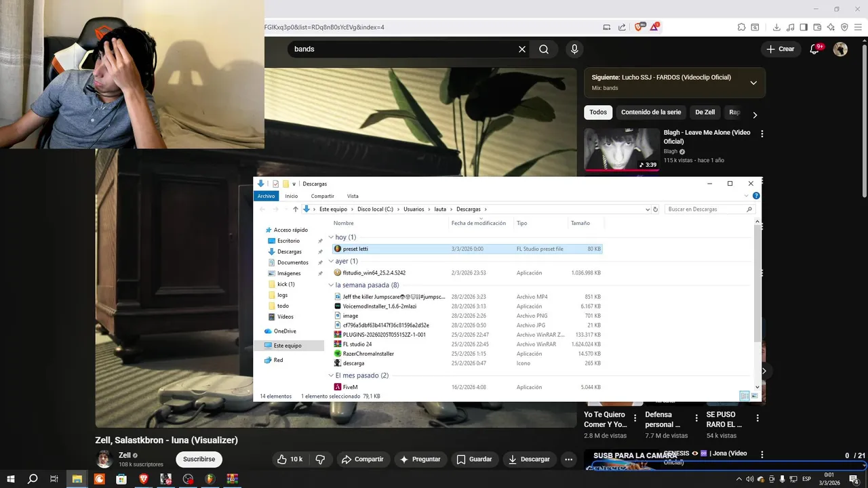The height and width of the screenshot is (488, 868).
Task: Select the Contenido de la serie chip
Action: pos(651,113)
